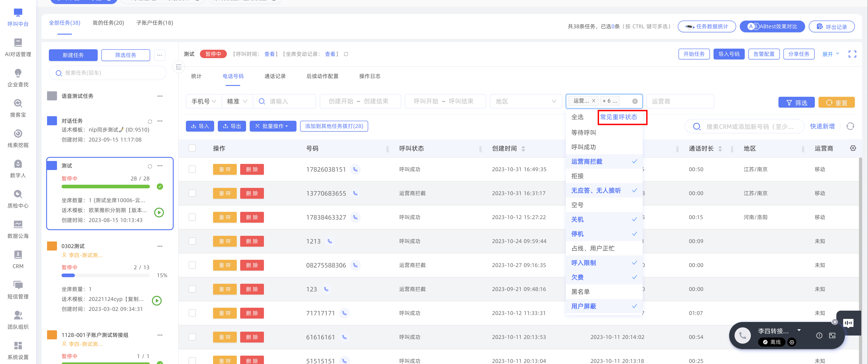Deselect 运营商拦截 in the status list
The image size is (868, 364).
click(604, 162)
